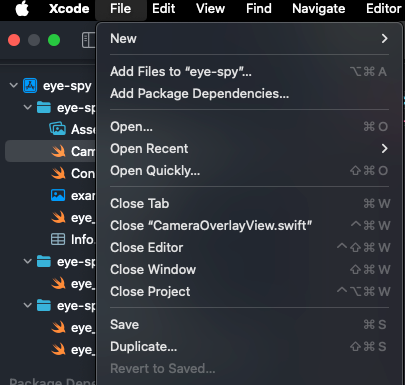405x385 pixels.
Task: Open the Navigate menu
Action: pos(319,9)
